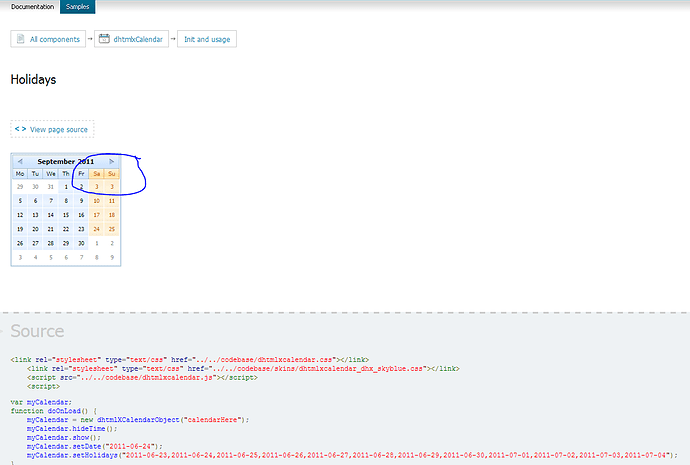Click the We weekday header
690x465 pixels.
[51, 174]
